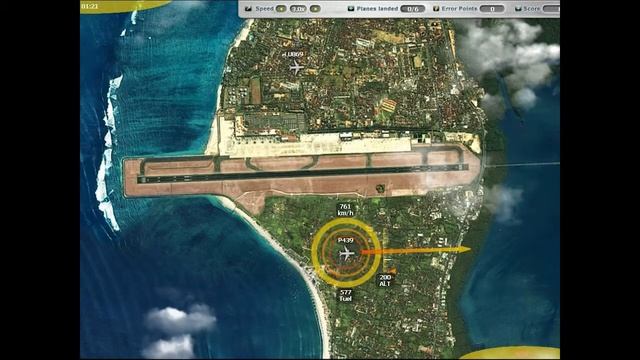Increase game speed with right speed button
The image size is (640, 360).
(315, 9)
